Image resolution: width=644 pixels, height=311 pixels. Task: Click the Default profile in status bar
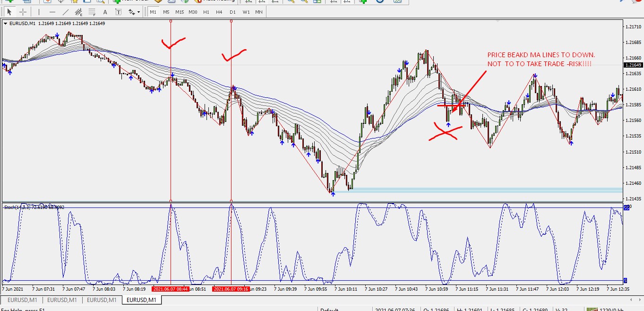(x=329, y=310)
